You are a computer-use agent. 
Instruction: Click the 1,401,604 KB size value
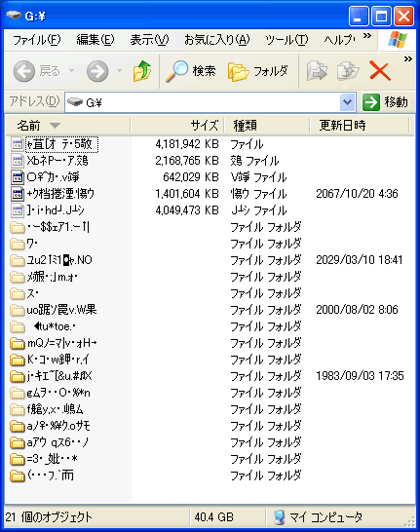[187, 194]
